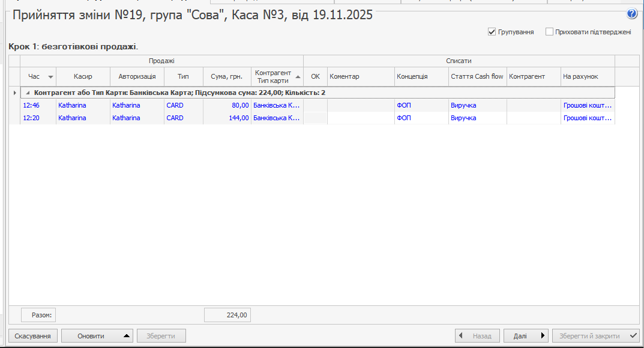Check the OK cell for 12:20 sale
The width and height of the screenshot is (644, 348).
click(315, 118)
